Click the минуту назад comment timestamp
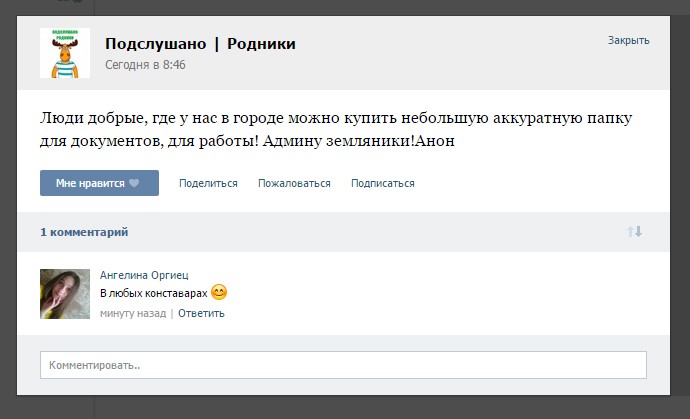 pyautogui.click(x=133, y=313)
